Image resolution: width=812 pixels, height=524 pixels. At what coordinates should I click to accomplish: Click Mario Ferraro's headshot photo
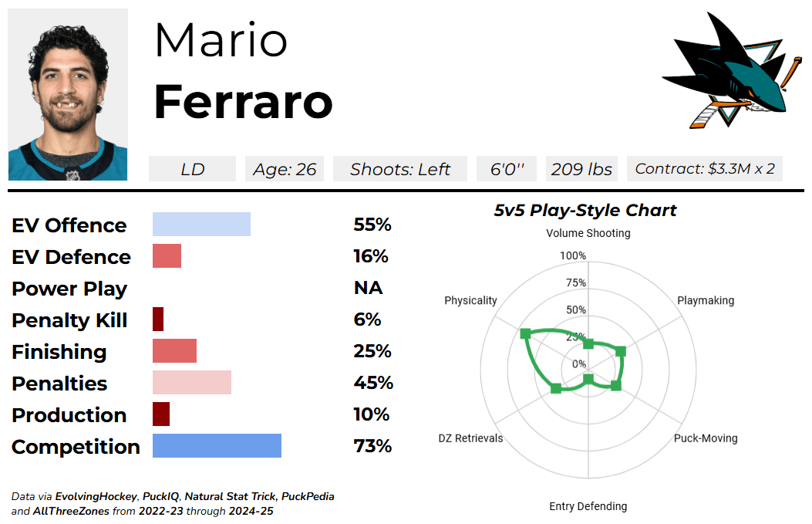tap(68, 94)
